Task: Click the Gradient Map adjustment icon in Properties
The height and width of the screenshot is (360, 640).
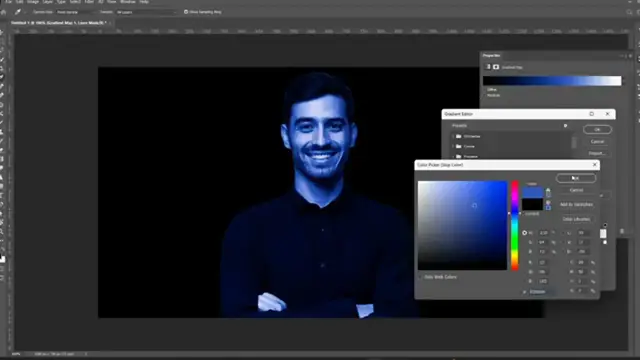Action: click(x=488, y=67)
